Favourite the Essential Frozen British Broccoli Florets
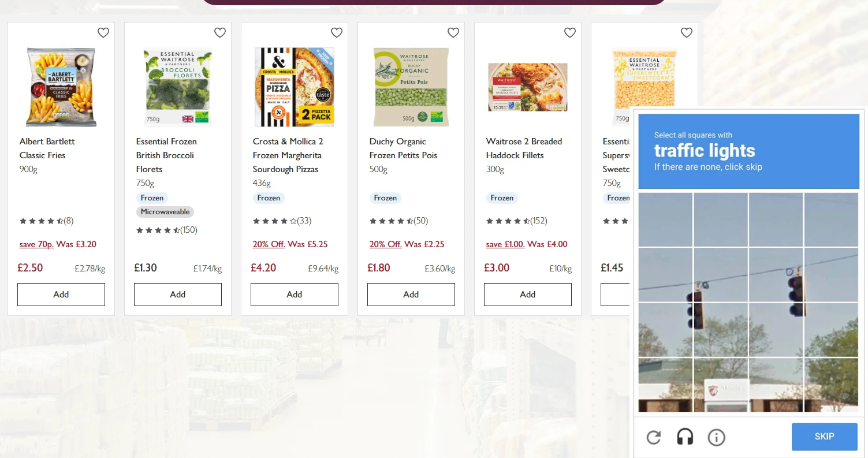The image size is (868, 458). pos(219,33)
